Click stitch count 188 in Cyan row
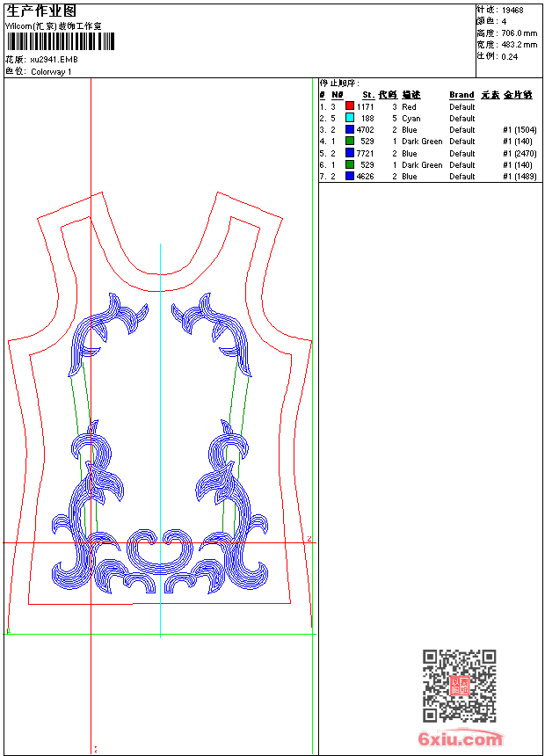545x756 pixels. coord(367,119)
